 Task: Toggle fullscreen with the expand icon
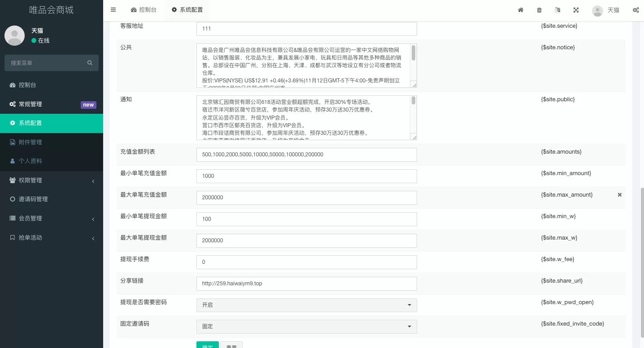coord(576,10)
